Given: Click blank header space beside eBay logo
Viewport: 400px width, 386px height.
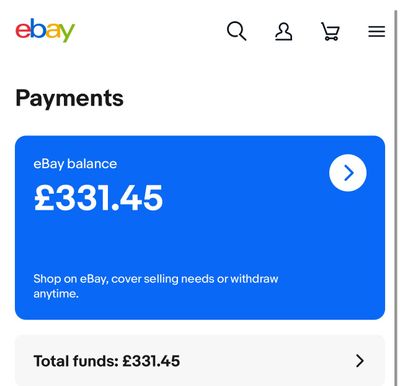Looking at the screenshot, I should click(150, 31).
